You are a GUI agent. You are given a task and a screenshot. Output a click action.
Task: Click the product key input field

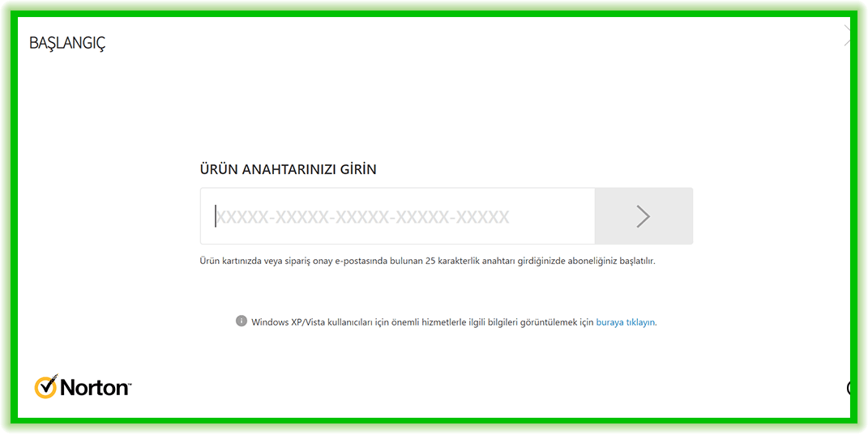397,216
